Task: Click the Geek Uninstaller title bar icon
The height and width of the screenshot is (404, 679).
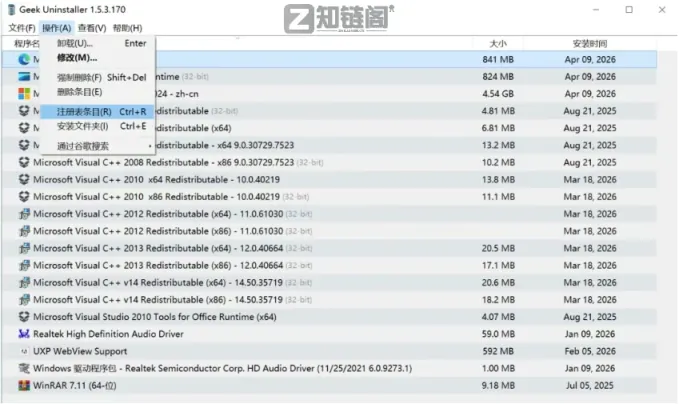Action: click(11, 10)
